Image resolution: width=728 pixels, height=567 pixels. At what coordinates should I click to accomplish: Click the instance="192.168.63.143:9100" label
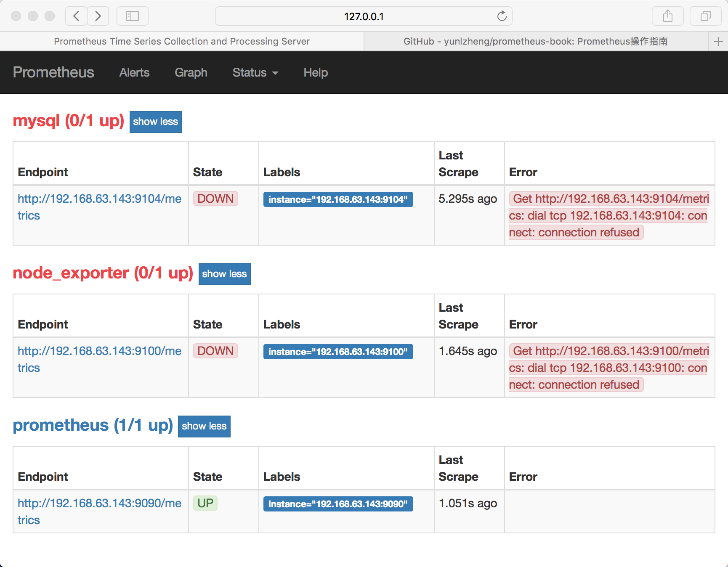(x=338, y=352)
